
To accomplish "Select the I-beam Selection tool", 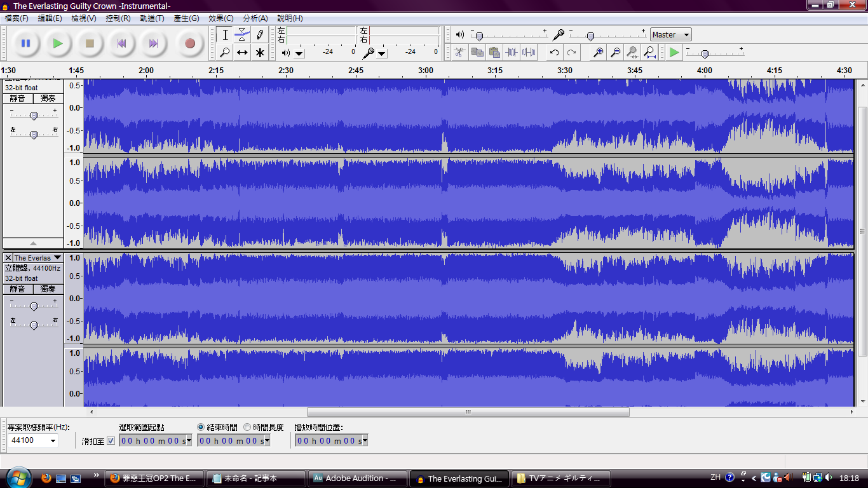I will coord(225,35).
